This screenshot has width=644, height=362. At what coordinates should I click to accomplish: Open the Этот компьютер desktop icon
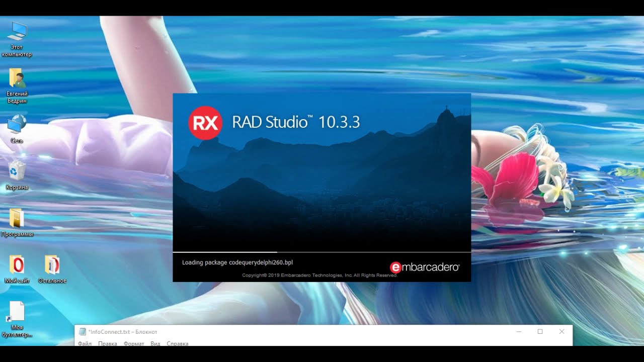click(x=17, y=39)
